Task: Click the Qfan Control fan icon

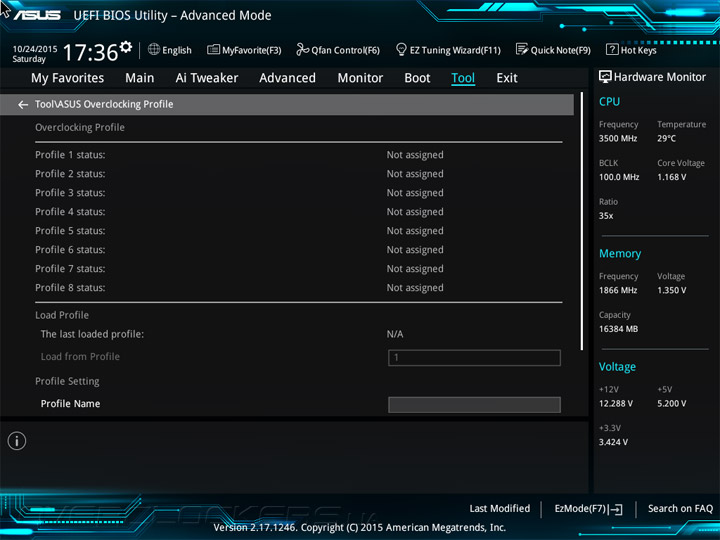Action: 302,50
